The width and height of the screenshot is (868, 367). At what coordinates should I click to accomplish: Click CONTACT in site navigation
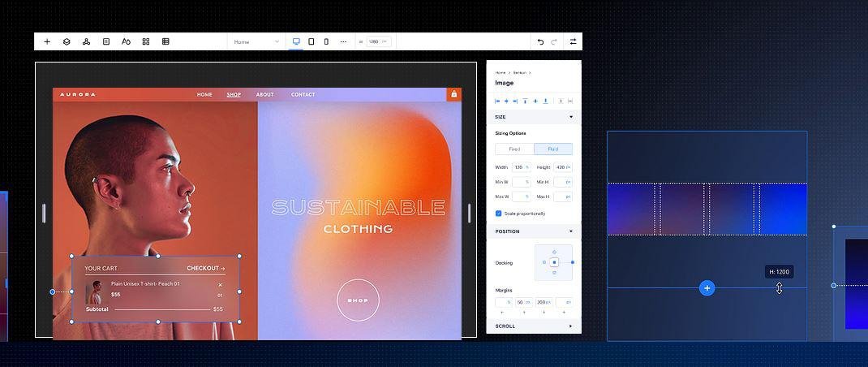tap(303, 95)
